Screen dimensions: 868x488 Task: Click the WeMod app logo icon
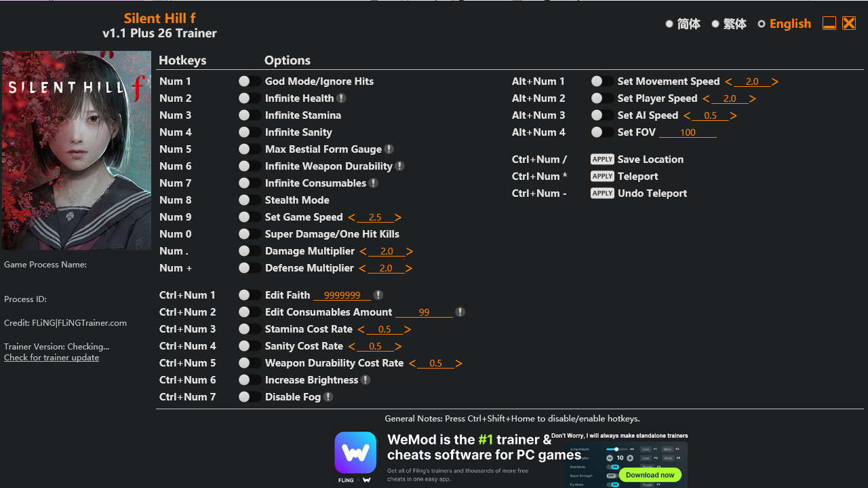[355, 453]
